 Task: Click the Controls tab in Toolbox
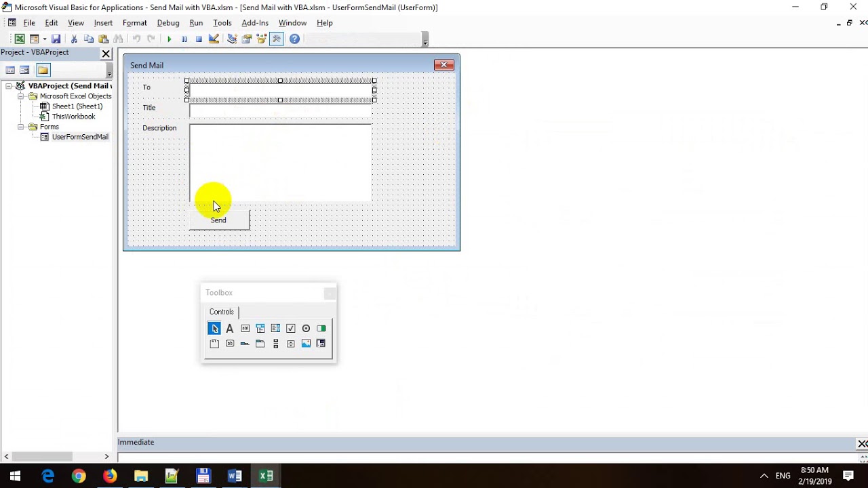(222, 312)
